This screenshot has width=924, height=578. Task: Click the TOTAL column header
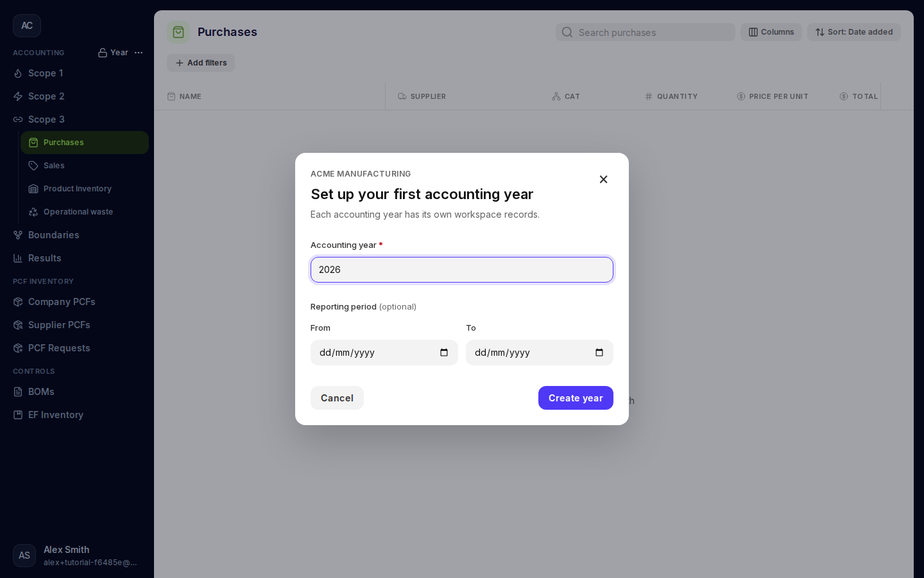[859, 96]
